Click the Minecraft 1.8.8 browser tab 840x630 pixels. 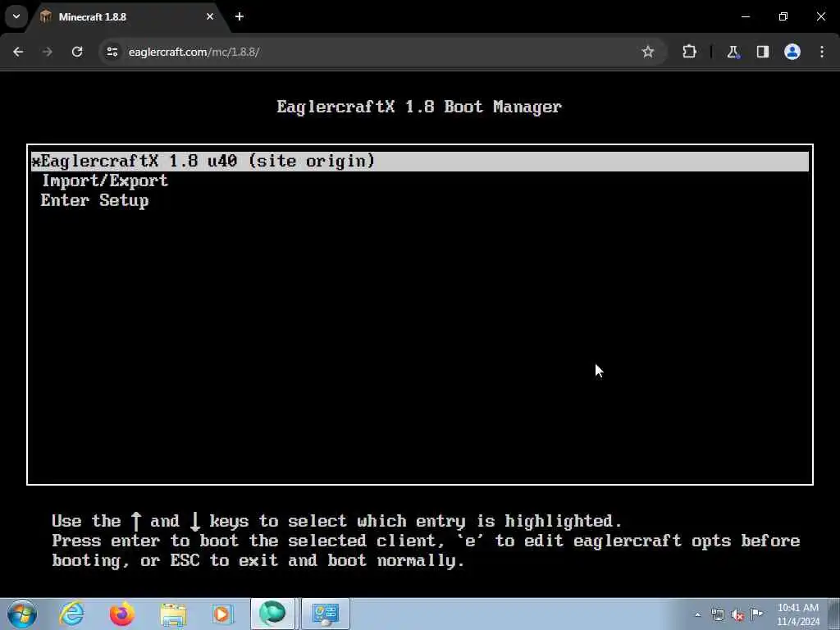click(x=126, y=16)
